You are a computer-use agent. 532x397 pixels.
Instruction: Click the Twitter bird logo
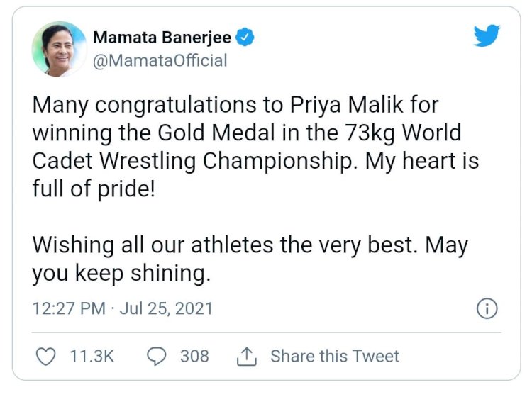click(x=487, y=35)
